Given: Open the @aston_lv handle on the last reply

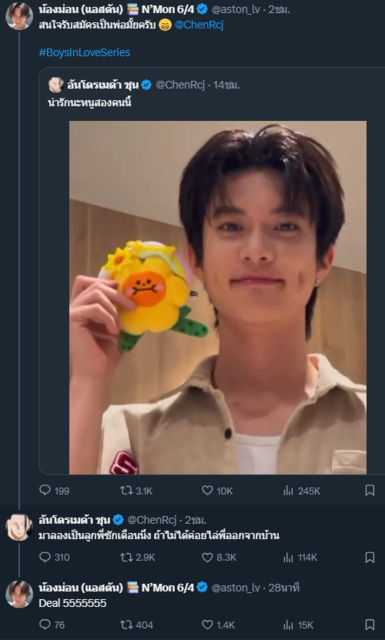Looking at the screenshot, I should [x=235, y=588].
